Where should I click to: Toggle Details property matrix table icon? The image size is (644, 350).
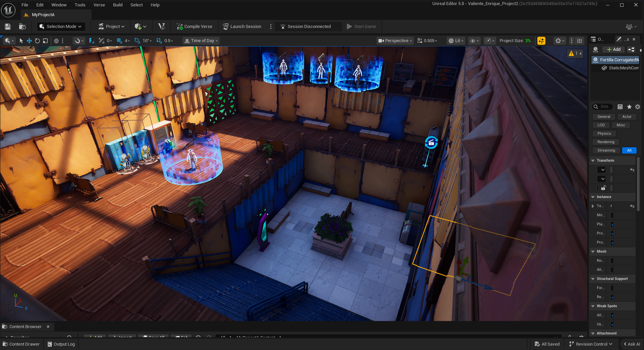(620, 107)
